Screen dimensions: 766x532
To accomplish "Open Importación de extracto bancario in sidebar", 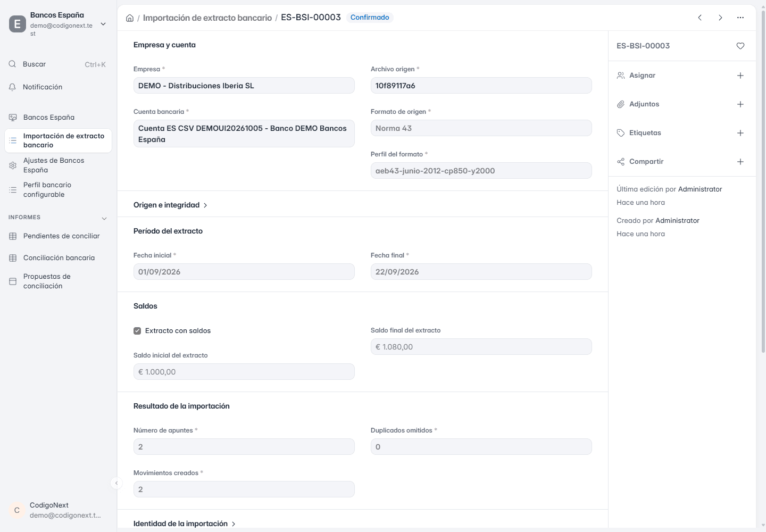I will [x=59, y=140].
